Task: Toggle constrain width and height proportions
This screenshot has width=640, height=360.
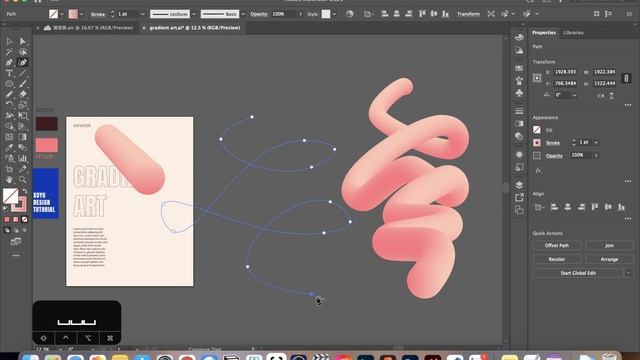Action: point(626,78)
